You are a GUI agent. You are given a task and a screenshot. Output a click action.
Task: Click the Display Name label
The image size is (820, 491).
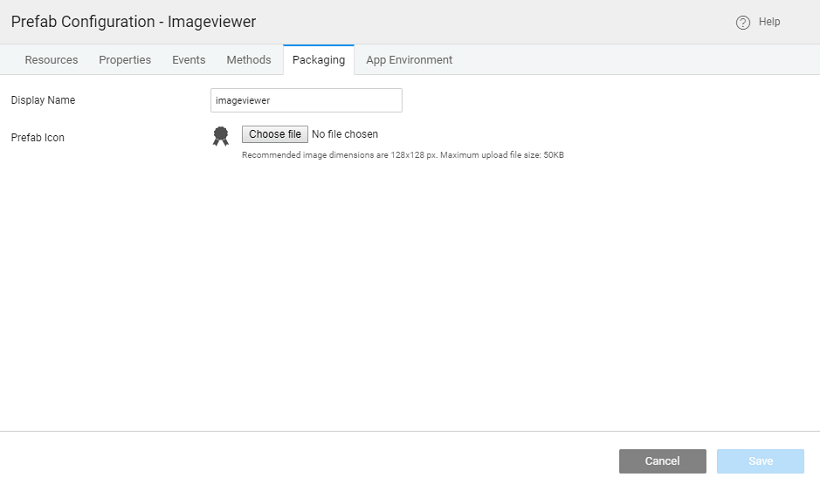(43, 100)
